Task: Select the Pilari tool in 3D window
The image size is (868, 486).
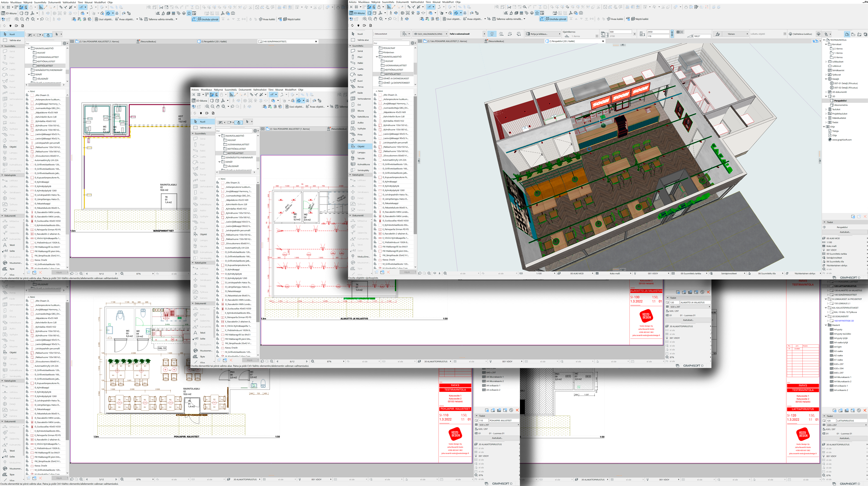Action: 360,57
